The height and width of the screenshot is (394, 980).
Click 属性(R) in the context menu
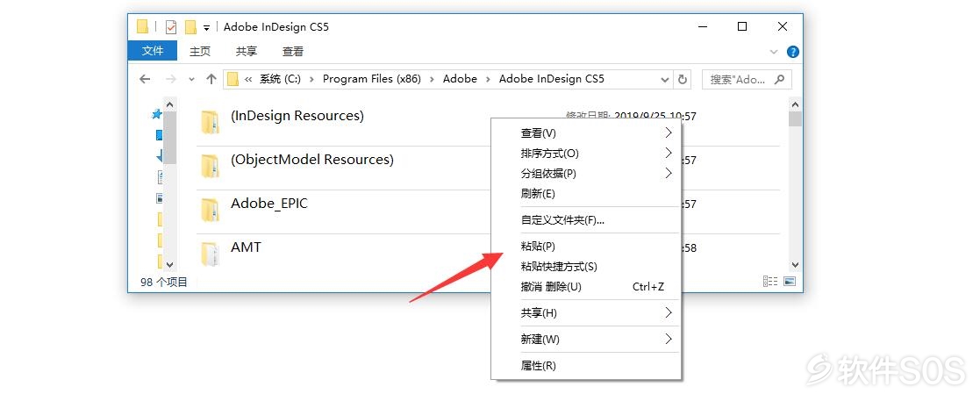[x=585, y=365]
